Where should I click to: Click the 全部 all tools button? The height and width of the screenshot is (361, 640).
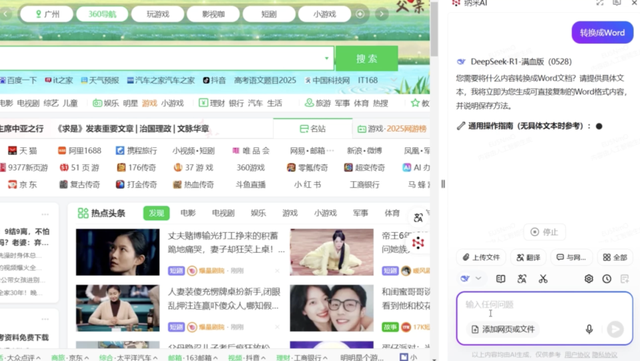click(x=615, y=257)
